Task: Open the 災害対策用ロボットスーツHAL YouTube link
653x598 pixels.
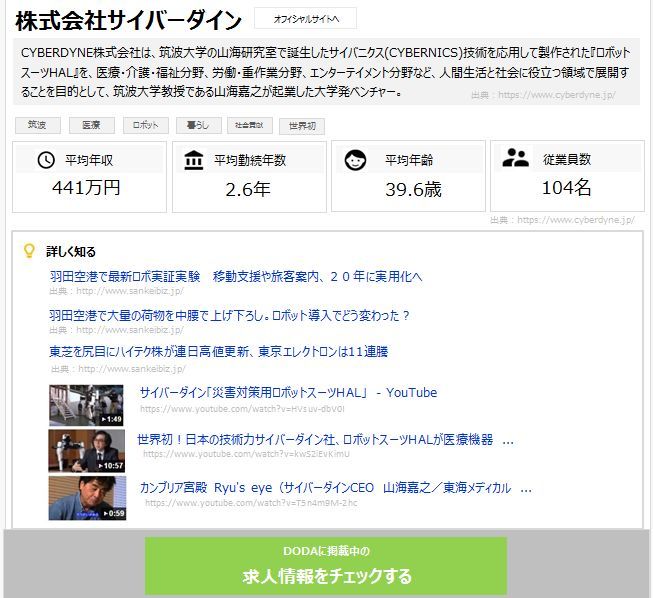Action: (x=288, y=393)
